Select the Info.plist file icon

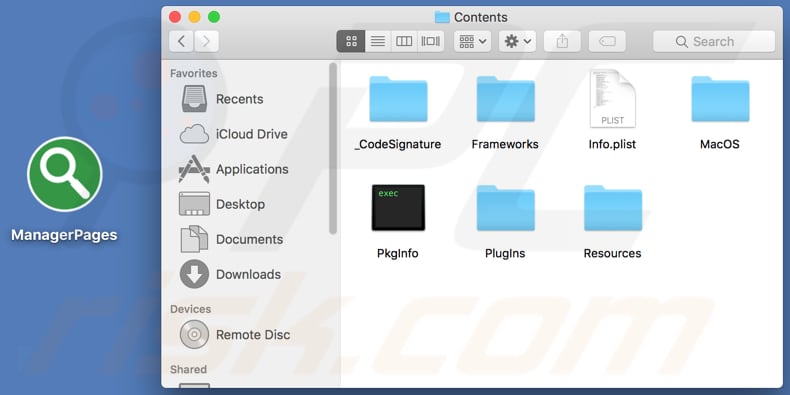click(613, 98)
